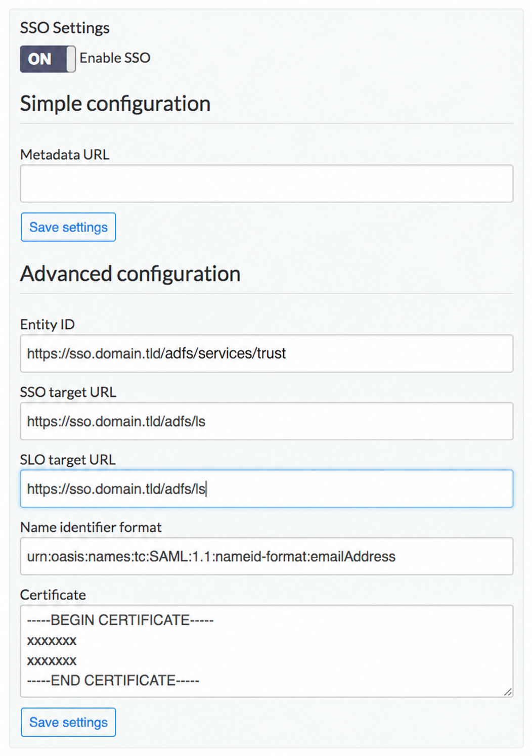
Task: Click the END CERTIFICATE line
Action: 113,680
